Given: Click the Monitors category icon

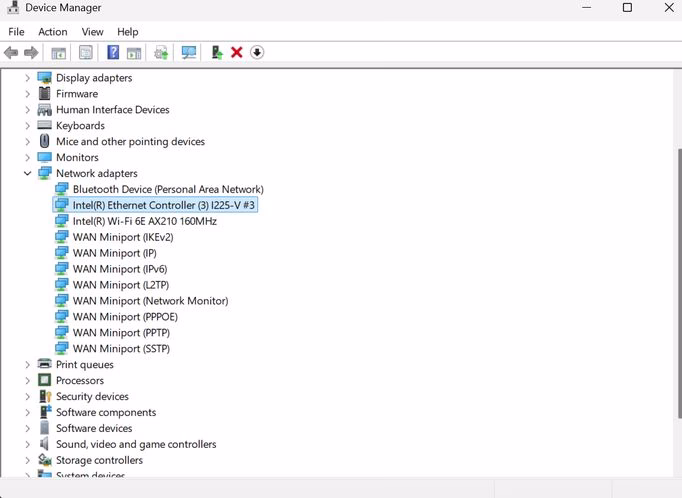Looking at the screenshot, I should 44,157.
